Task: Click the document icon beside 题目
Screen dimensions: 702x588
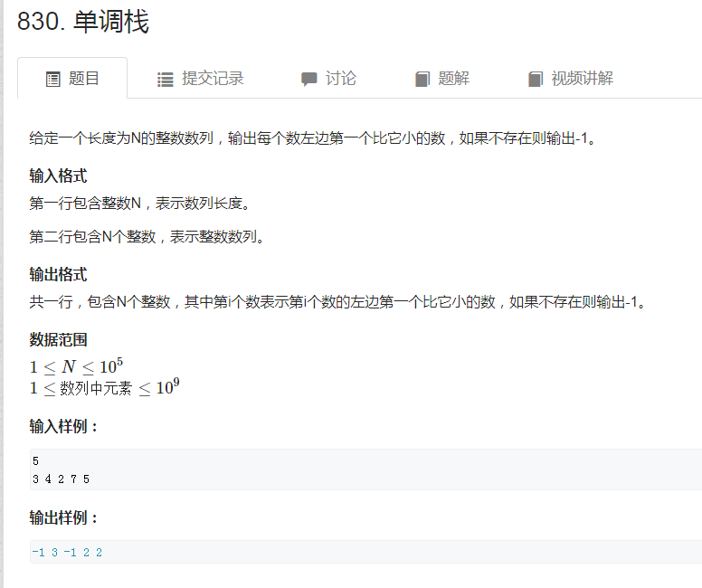Action: pyautogui.click(x=52, y=80)
